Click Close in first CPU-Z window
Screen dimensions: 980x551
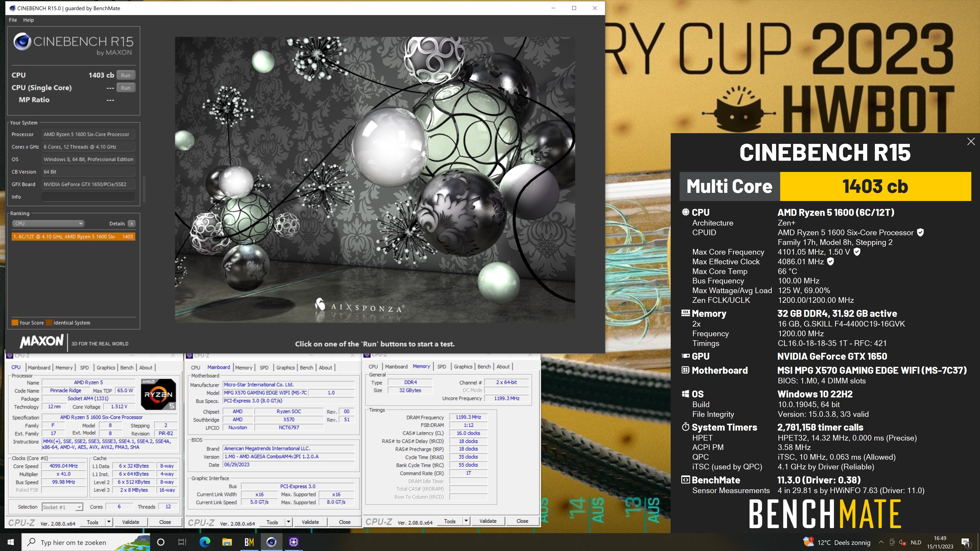(165, 522)
